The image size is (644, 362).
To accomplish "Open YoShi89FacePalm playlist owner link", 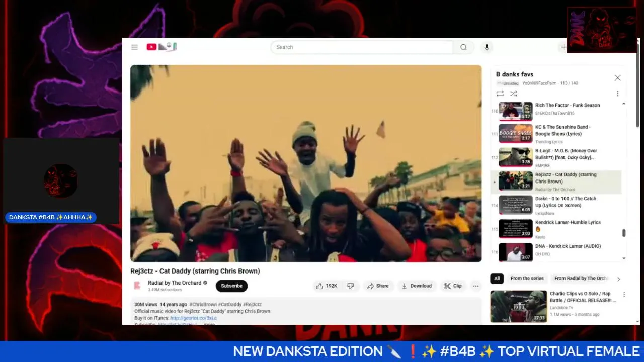I will [539, 83].
